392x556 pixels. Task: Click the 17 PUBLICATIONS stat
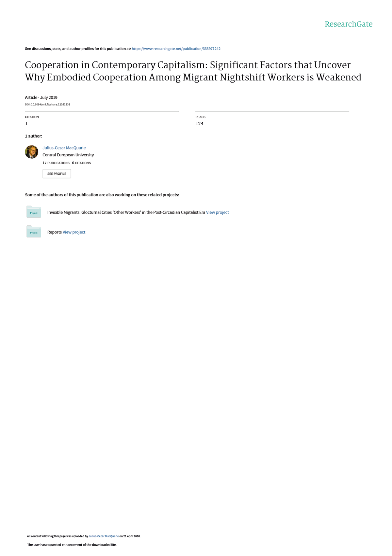pos(56,163)
